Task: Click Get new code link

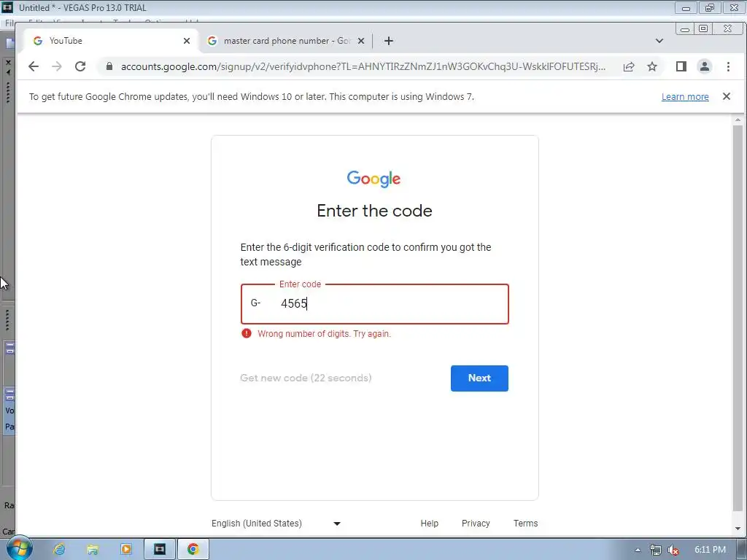Action: click(x=306, y=378)
